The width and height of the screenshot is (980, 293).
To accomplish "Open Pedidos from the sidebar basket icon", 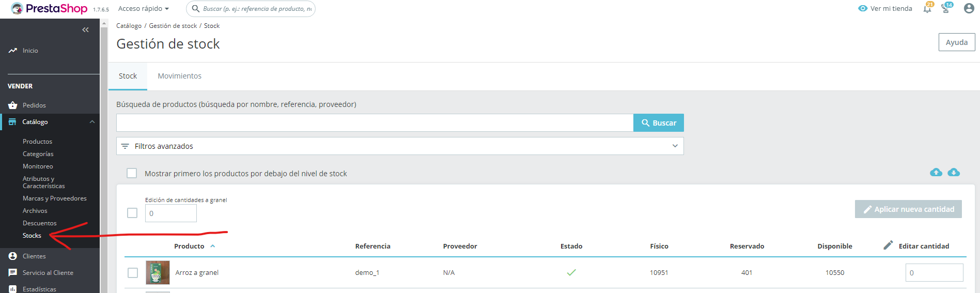I will click(13, 105).
